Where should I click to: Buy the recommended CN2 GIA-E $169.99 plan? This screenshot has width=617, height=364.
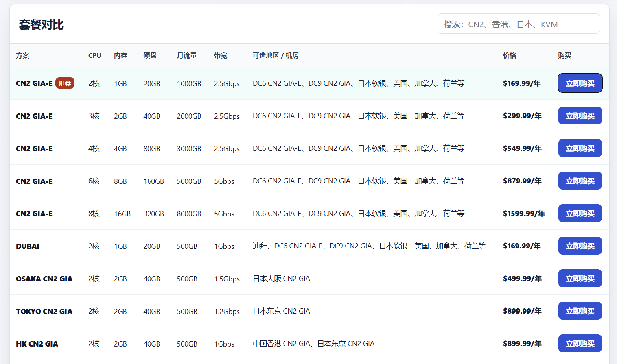pos(580,83)
